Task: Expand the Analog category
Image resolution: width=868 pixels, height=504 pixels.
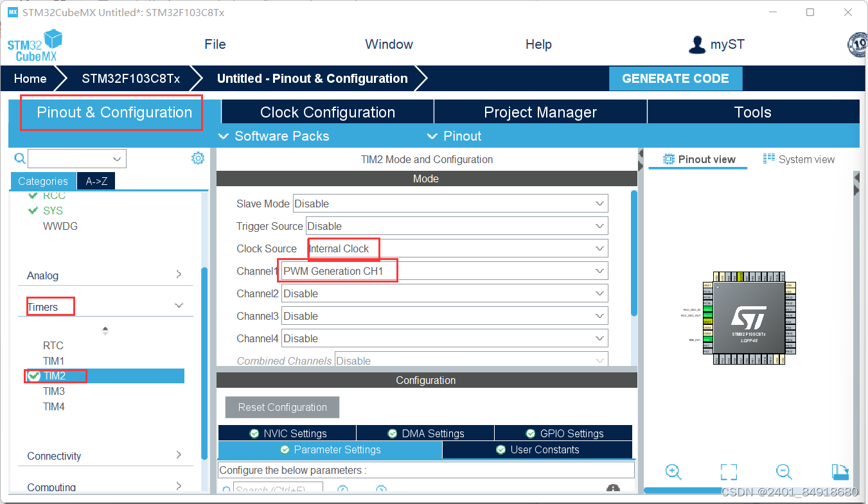Action: point(105,275)
